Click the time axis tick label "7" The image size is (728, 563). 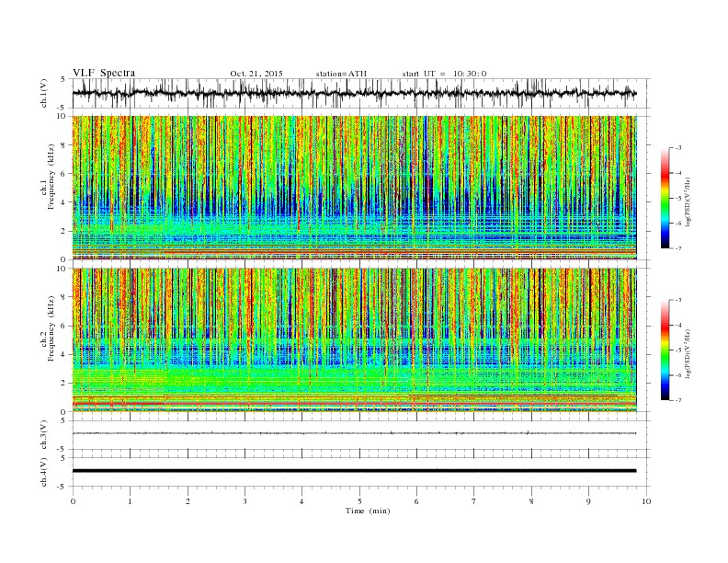[474, 501]
